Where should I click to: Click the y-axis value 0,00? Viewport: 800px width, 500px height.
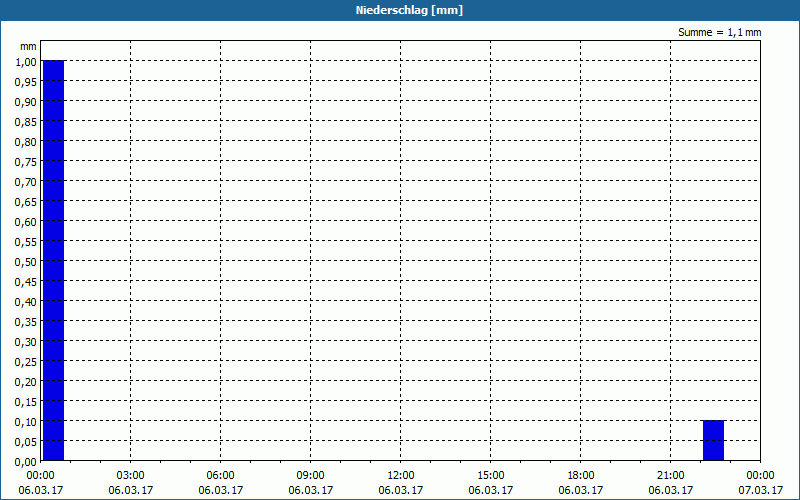pyautogui.click(x=26, y=462)
